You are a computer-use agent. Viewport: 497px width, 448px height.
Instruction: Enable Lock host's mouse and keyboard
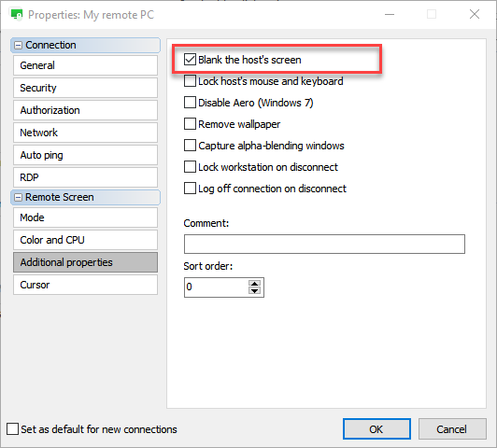[190, 81]
